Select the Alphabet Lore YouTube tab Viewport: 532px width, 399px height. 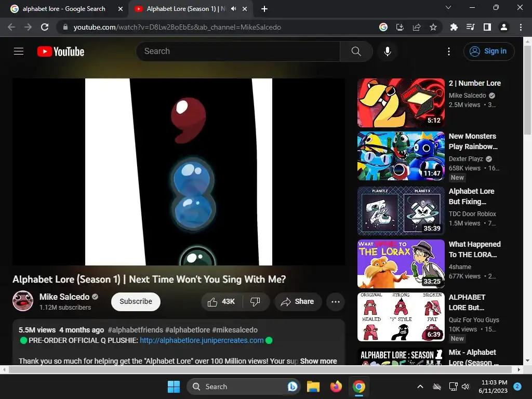click(x=186, y=9)
